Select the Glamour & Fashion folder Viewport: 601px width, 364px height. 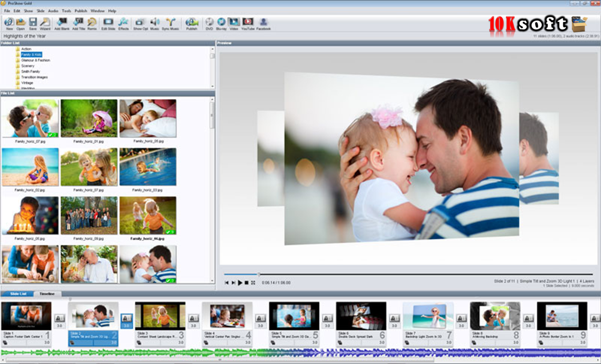[36, 61]
